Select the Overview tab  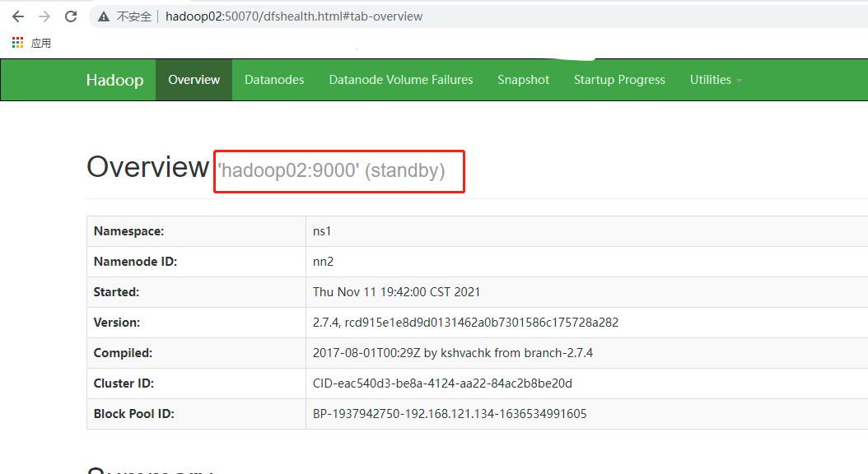(194, 80)
